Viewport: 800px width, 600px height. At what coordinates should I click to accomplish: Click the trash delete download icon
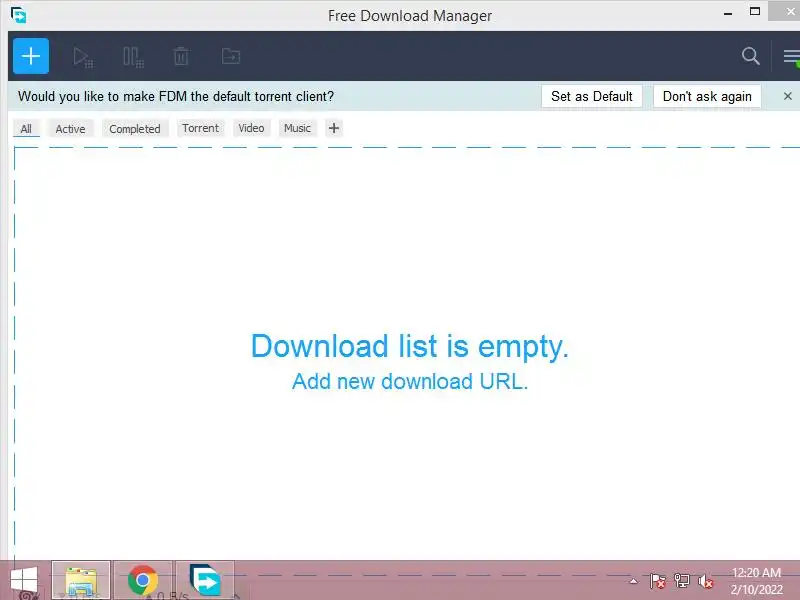(x=181, y=56)
